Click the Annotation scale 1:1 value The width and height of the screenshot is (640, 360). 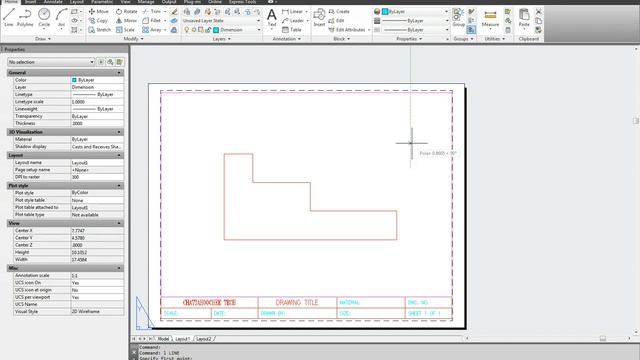(97, 276)
